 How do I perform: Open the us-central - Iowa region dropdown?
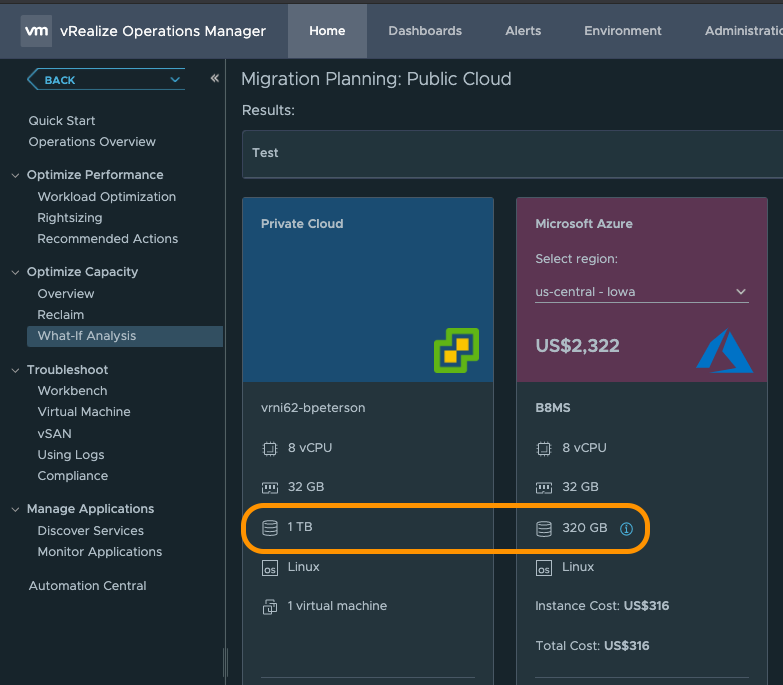pyautogui.click(x=642, y=292)
